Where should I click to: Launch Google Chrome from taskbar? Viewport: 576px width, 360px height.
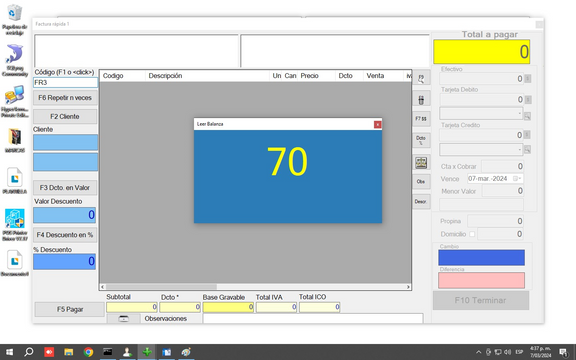(x=88, y=352)
